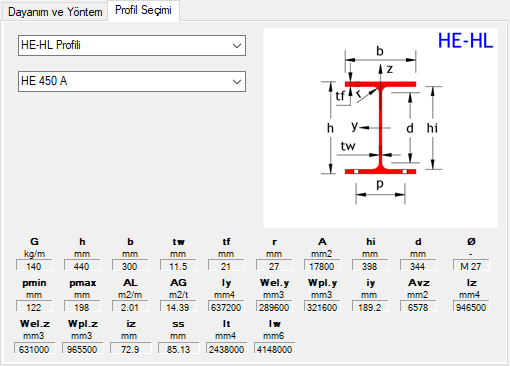Click the Iz field showing 946500

471,307
